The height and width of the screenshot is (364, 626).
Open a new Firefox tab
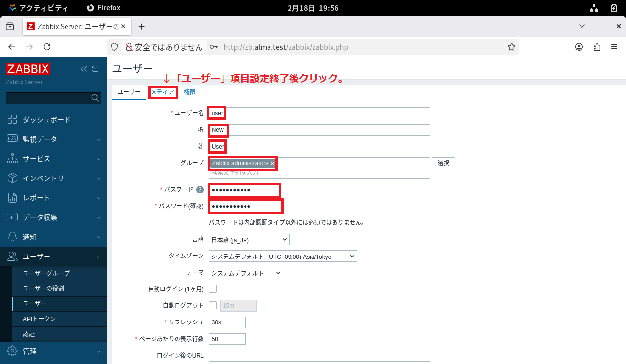click(142, 26)
